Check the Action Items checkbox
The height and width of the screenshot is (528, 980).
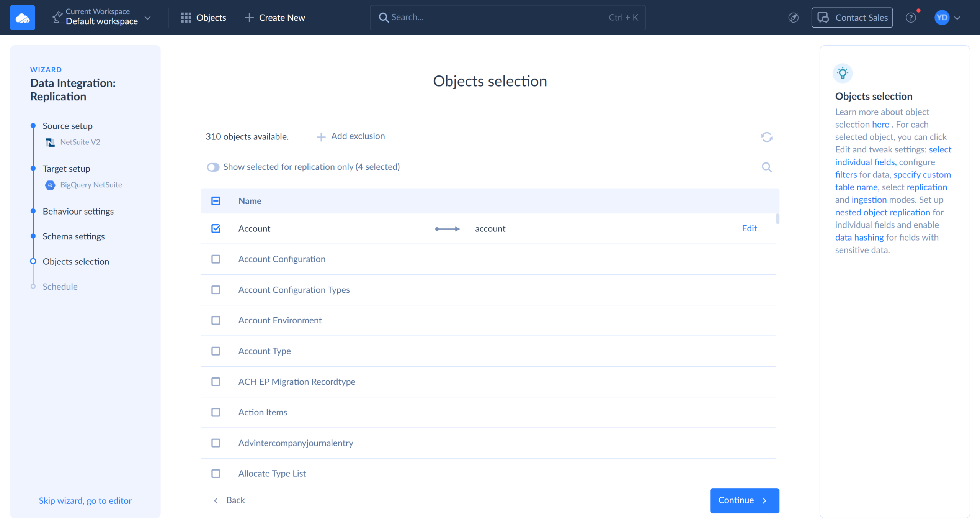tap(216, 412)
